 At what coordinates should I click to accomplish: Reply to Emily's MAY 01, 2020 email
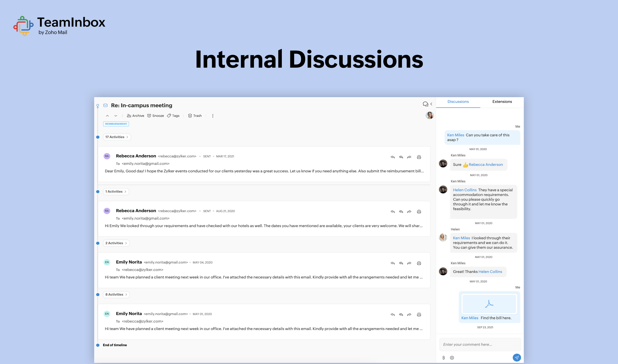(392, 314)
